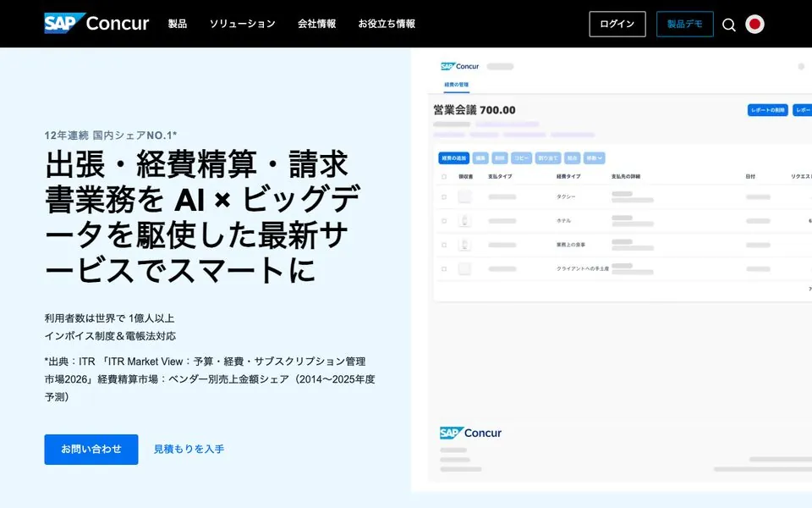812x508 pixels.
Task: Open the 製品 menu
Action: pos(177,24)
